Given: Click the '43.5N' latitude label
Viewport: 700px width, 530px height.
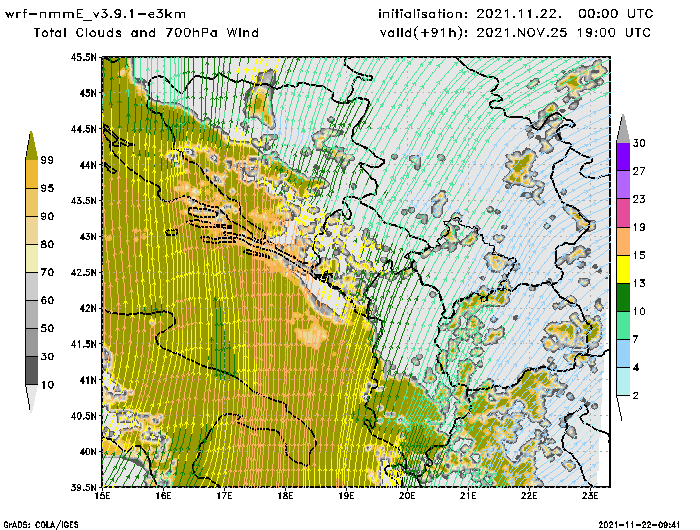Looking at the screenshot, I should (83, 200).
